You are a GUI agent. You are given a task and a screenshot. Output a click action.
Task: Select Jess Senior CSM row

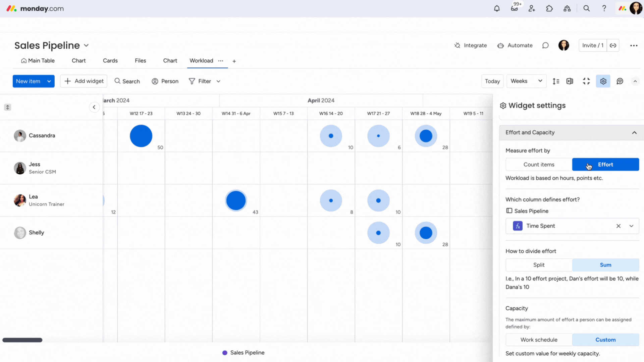51,168
